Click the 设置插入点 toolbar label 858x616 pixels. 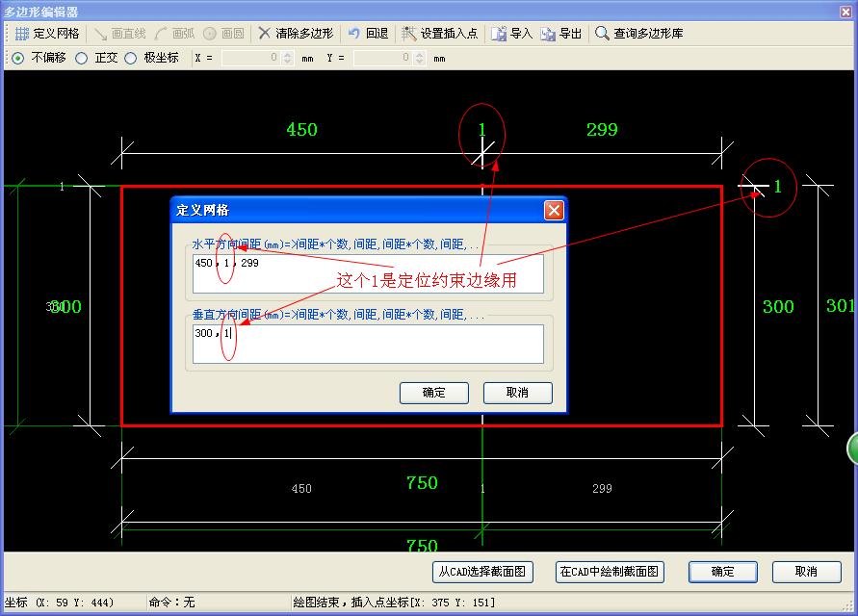[450, 34]
